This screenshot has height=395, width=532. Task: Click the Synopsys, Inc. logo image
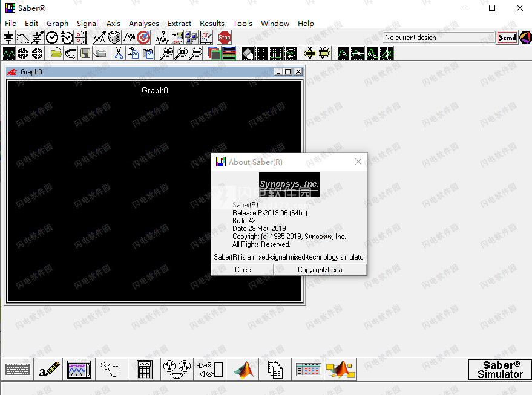tap(289, 184)
